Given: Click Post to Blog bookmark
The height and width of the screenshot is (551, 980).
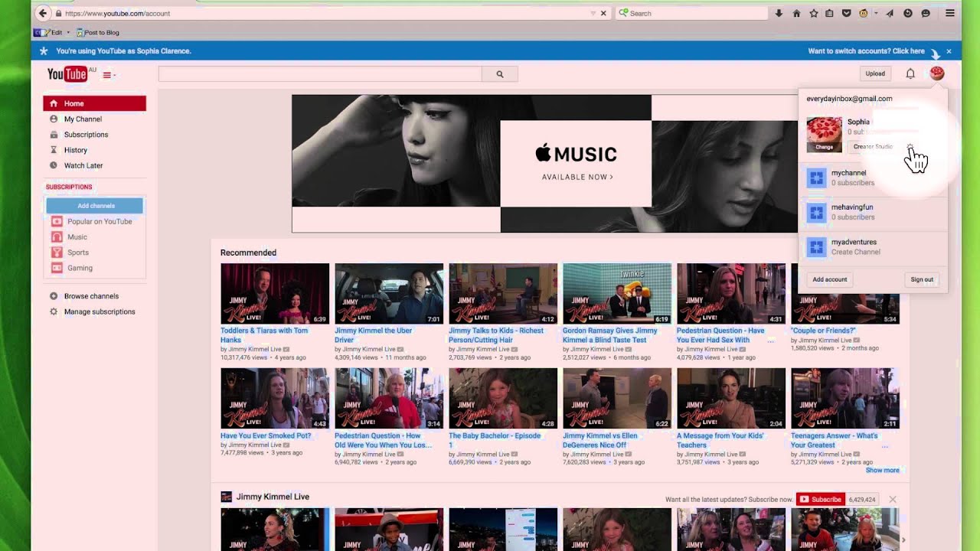Looking at the screenshot, I should click(98, 33).
